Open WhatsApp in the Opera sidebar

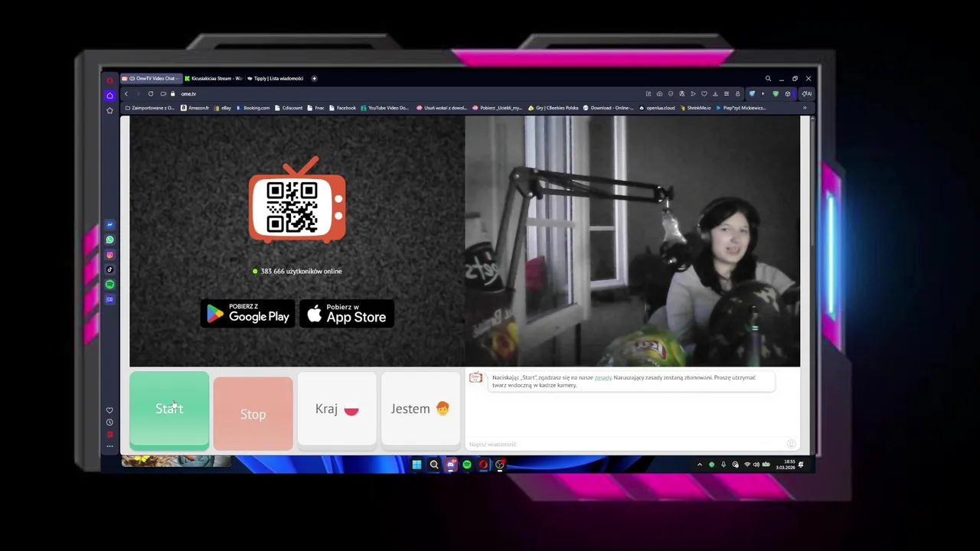click(x=109, y=240)
